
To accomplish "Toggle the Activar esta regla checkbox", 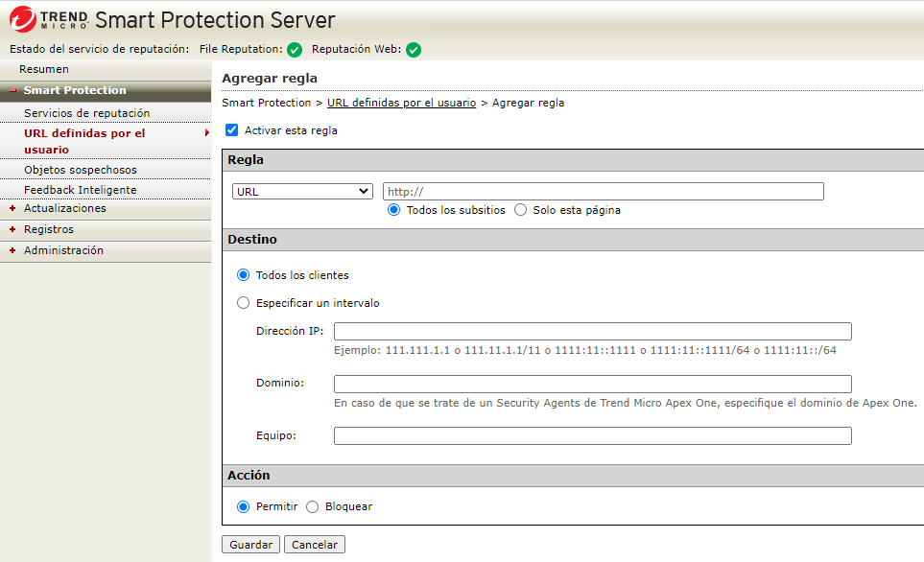I will [231, 130].
